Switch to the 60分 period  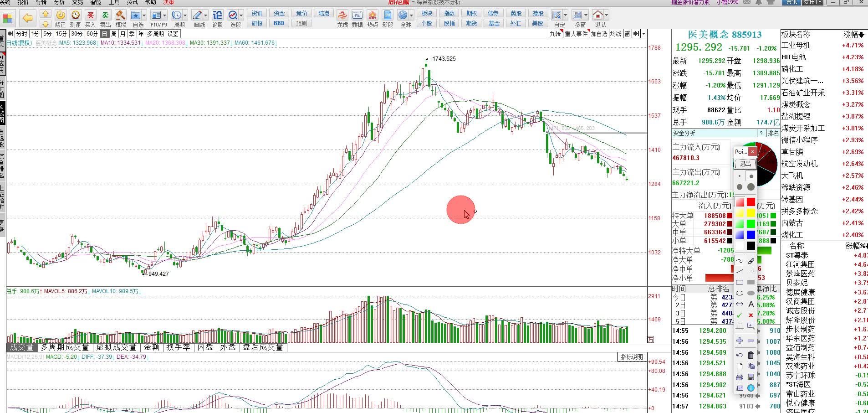pos(92,34)
